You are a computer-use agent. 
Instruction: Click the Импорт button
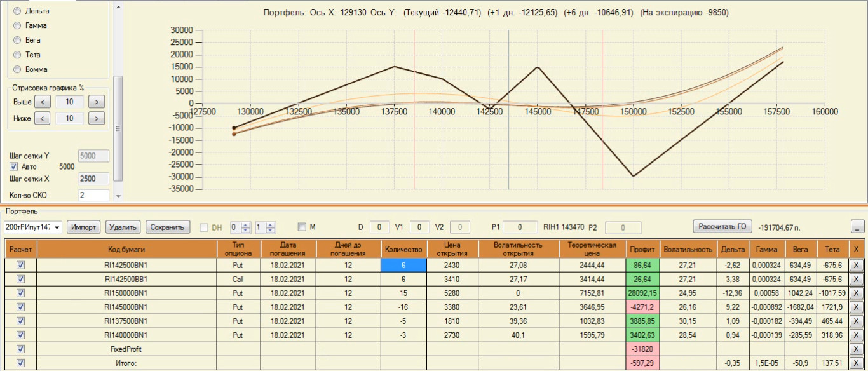[84, 227]
